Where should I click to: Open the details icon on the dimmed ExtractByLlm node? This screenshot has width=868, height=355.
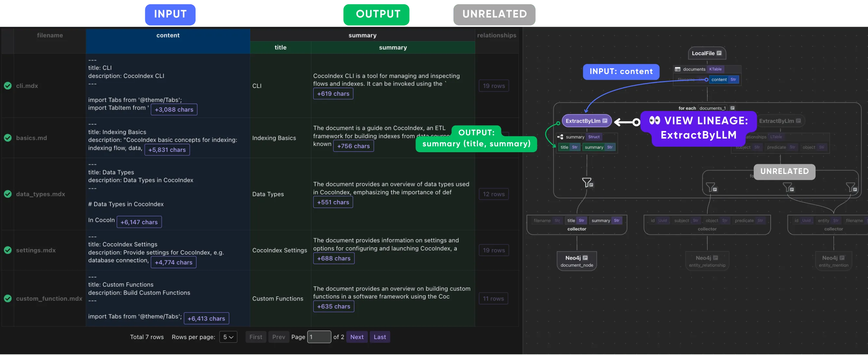[798, 121]
